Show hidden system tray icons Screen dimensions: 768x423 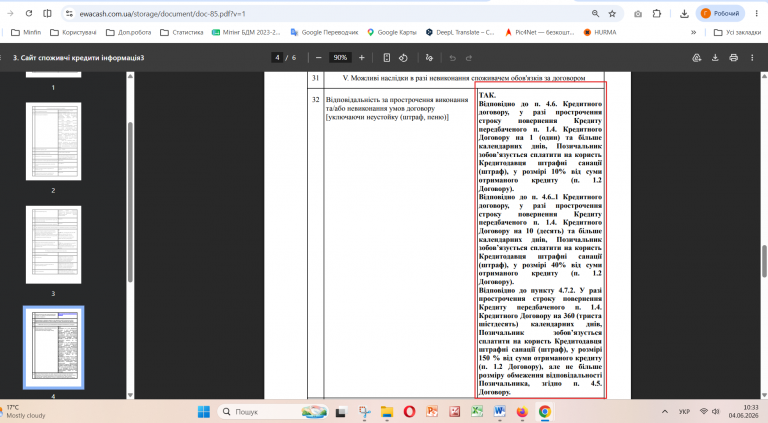(x=665, y=412)
